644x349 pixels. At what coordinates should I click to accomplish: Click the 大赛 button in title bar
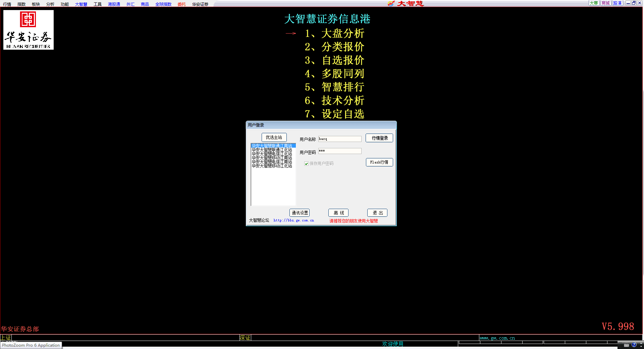coord(594,3)
